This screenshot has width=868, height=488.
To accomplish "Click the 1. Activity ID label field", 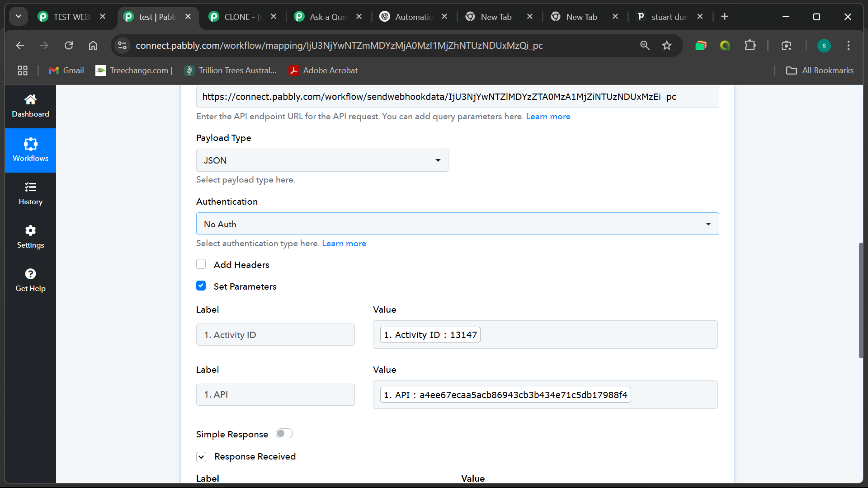I will 275,335.
